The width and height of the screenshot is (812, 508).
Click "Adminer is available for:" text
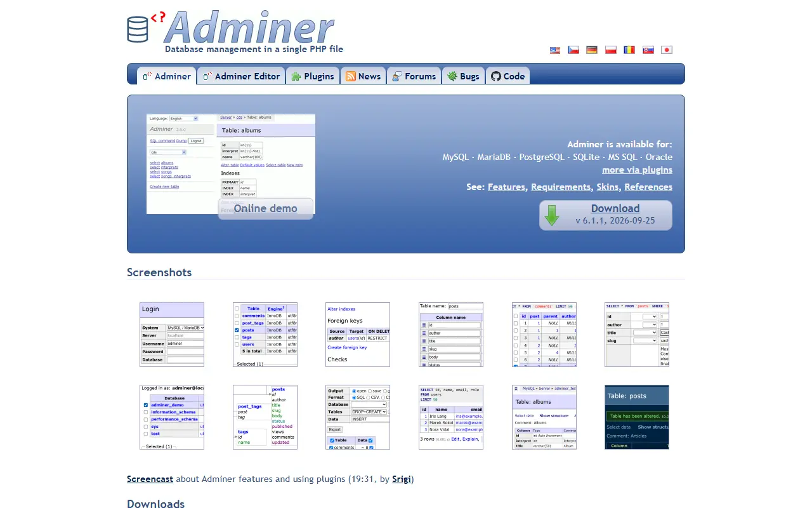point(620,144)
